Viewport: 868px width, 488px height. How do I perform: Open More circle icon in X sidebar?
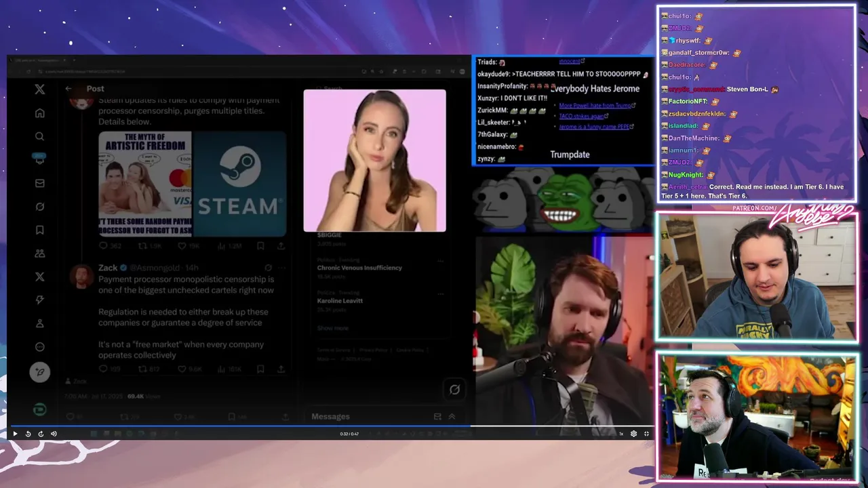pyautogui.click(x=40, y=347)
